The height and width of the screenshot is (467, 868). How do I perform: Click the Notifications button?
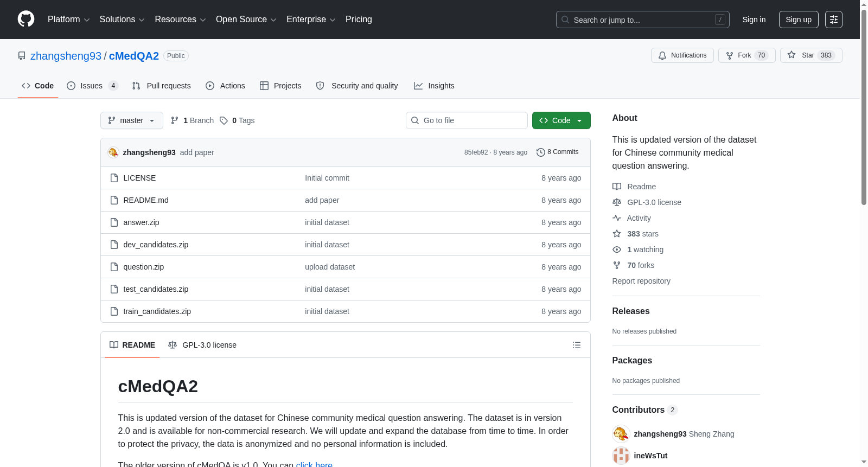[682, 55]
